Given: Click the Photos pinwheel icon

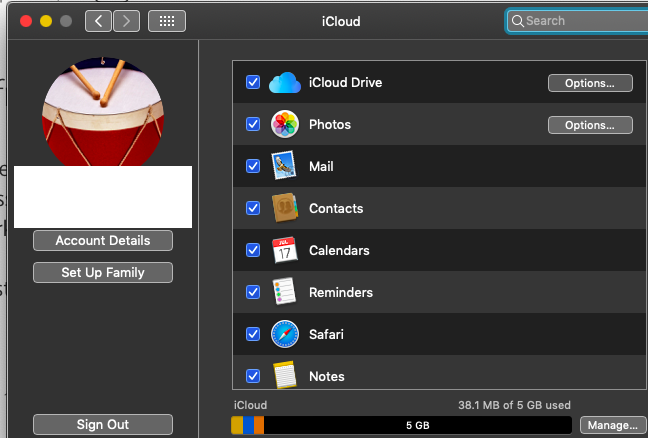Looking at the screenshot, I should click(x=285, y=124).
